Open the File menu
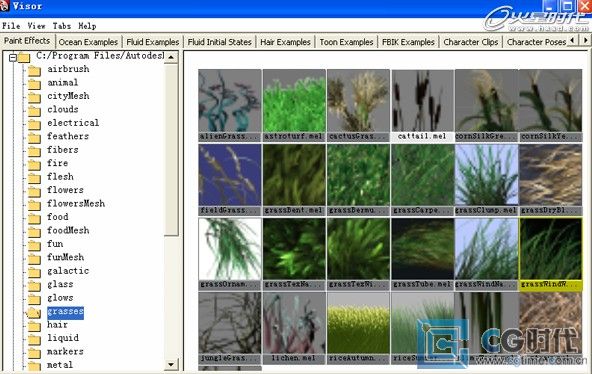Image resolution: width=592 pixels, height=374 pixels. pos(11,26)
